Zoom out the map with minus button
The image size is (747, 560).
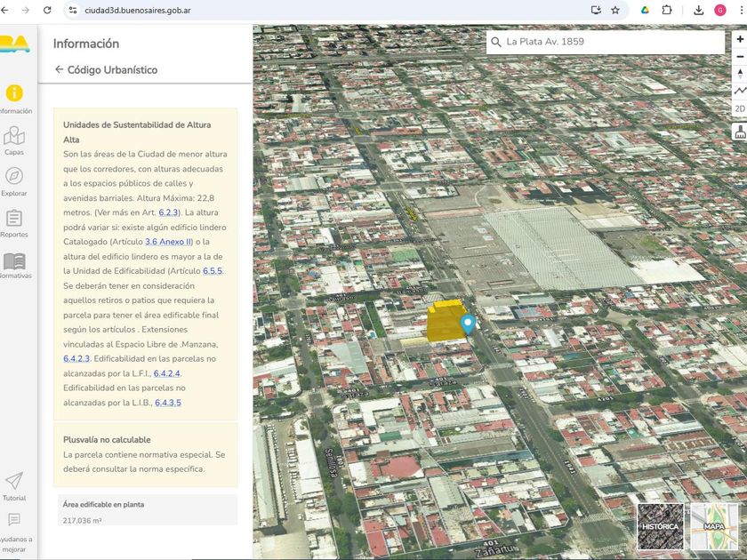(x=740, y=57)
